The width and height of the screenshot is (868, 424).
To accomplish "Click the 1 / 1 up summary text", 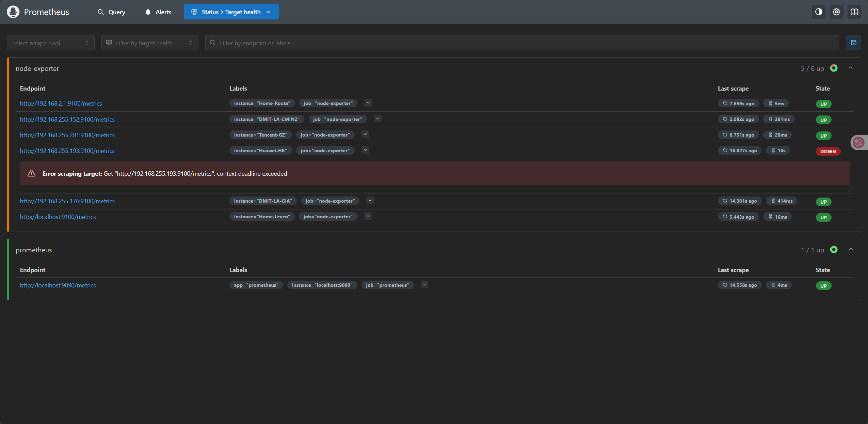I will tap(812, 250).
